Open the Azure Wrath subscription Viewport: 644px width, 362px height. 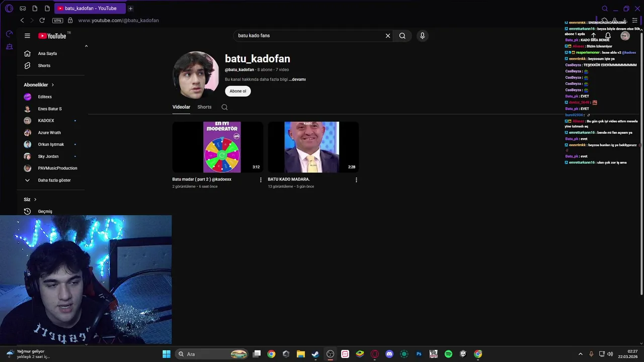(x=50, y=133)
